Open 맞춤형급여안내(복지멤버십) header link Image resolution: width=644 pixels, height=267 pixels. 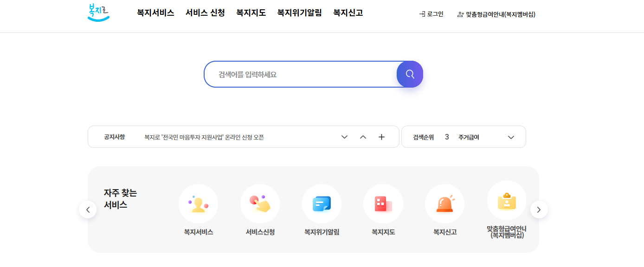[496, 14]
